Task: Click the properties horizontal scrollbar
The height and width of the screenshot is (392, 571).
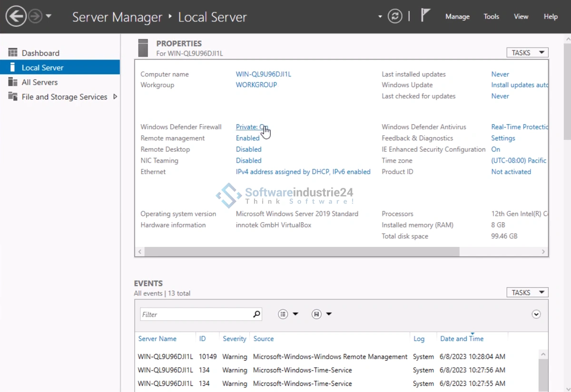Action: pos(302,251)
